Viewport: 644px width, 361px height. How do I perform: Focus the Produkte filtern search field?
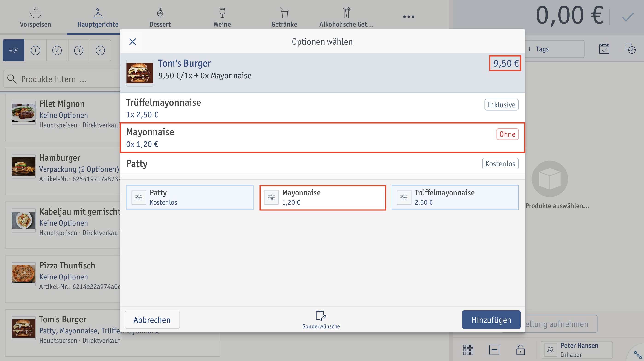pyautogui.click(x=62, y=79)
